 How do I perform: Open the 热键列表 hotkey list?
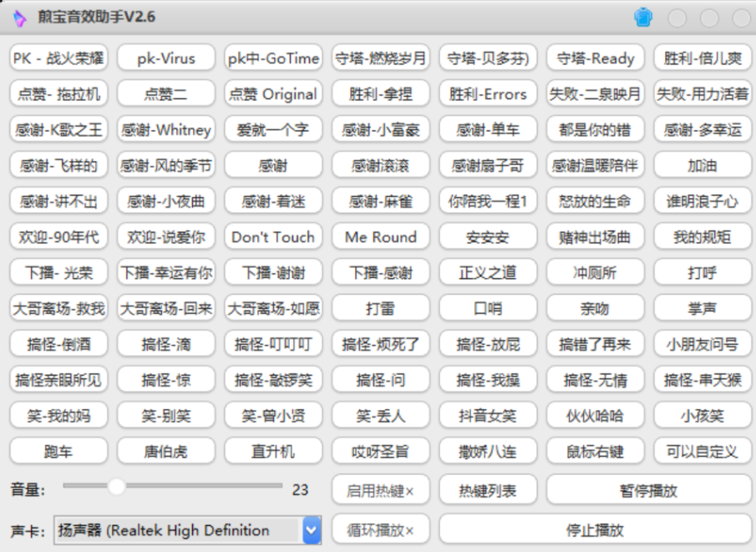[487, 490]
